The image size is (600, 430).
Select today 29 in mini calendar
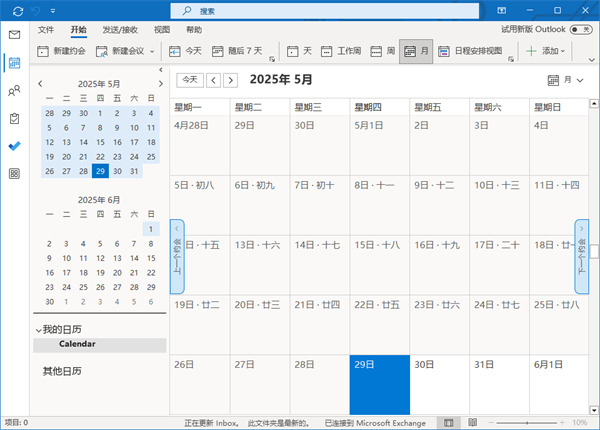[x=100, y=171]
